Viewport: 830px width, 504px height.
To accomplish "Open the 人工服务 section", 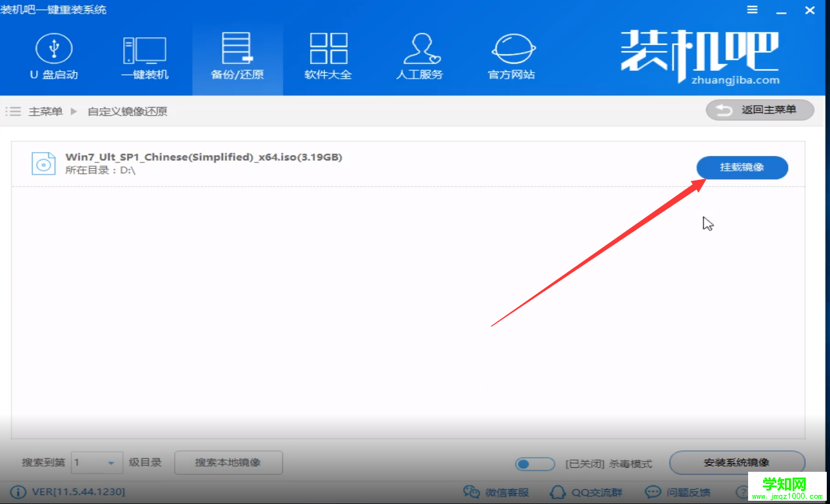I will click(x=420, y=58).
